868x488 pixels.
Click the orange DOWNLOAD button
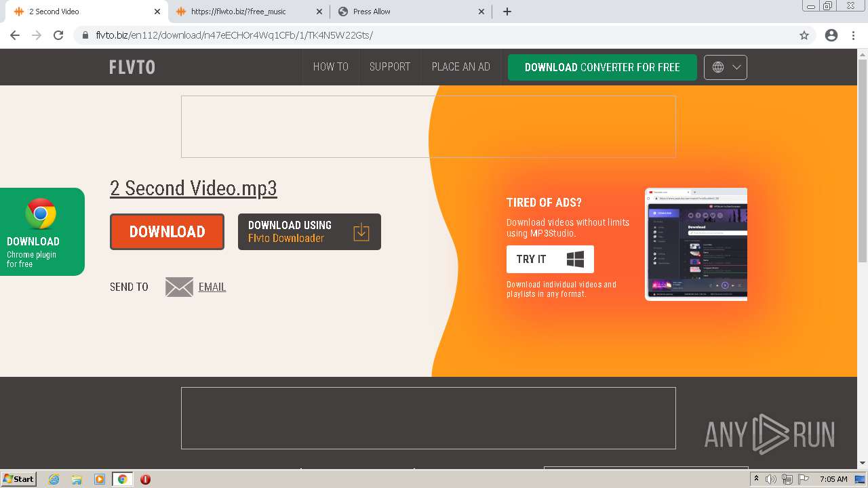[x=167, y=232]
